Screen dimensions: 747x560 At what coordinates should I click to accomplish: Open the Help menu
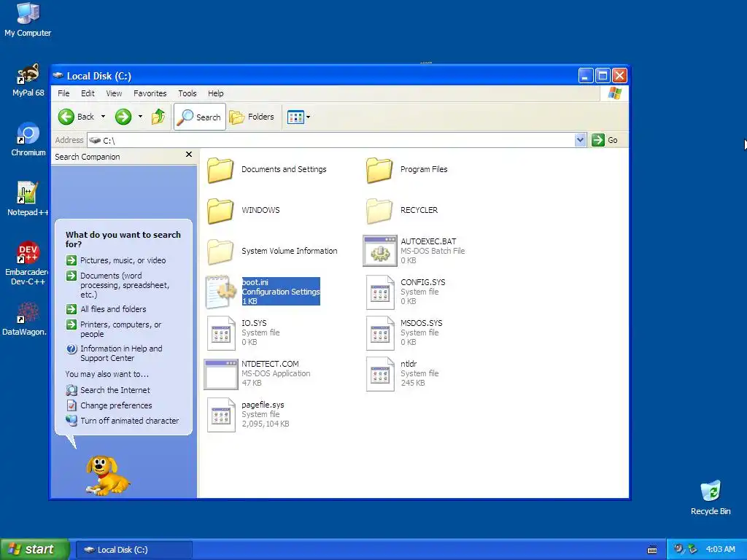coord(215,93)
